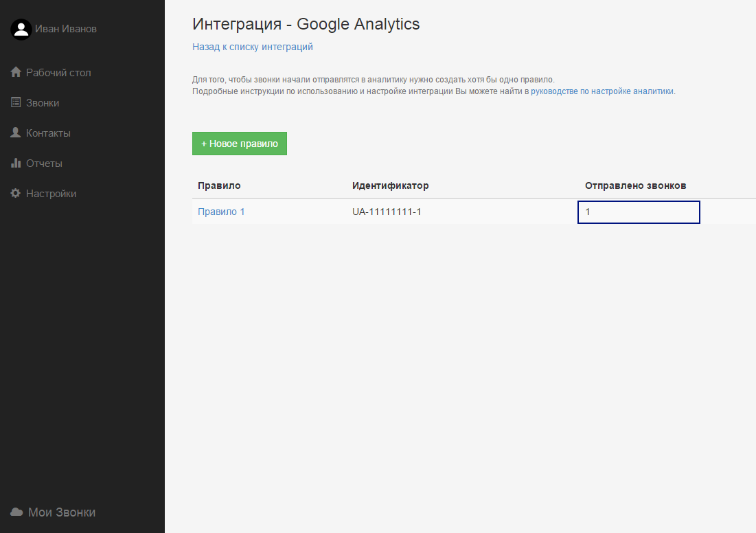Click the Отправлено звонков column header
Screen dimensions: 756x533
[635, 185]
